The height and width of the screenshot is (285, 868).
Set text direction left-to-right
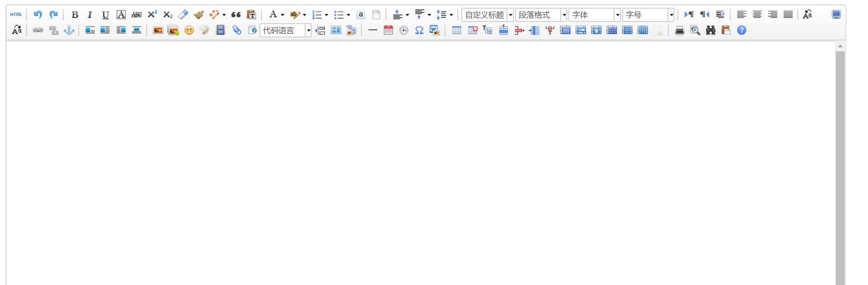(689, 15)
